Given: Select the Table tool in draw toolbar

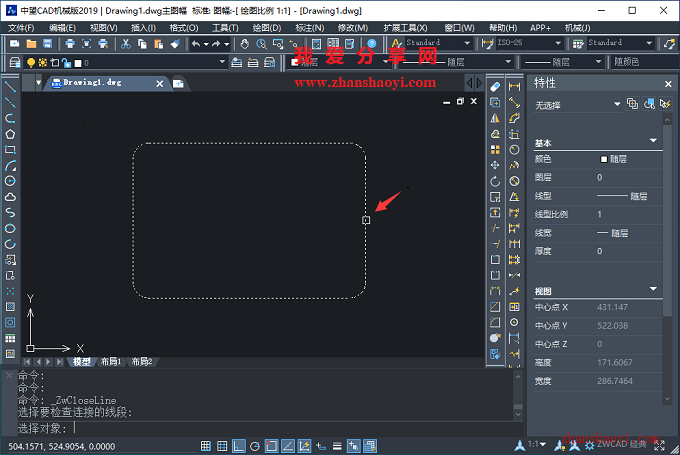Looking at the screenshot, I should 10,338.
